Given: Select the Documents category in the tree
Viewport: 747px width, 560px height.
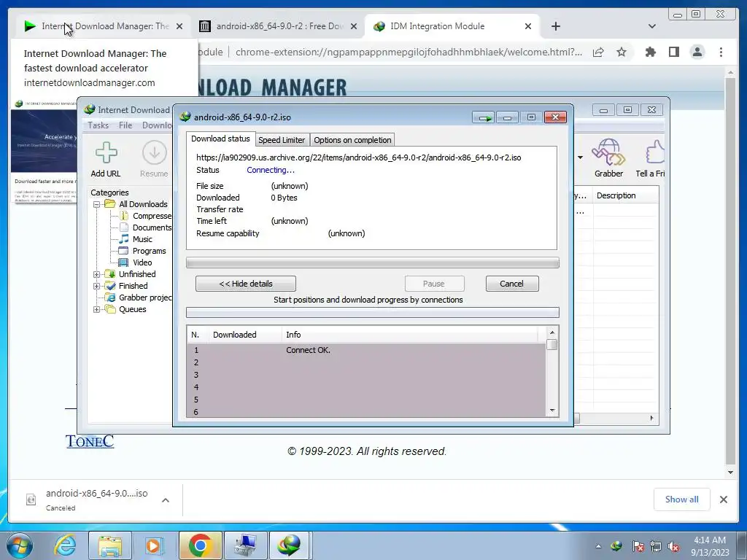Looking at the screenshot, I should click(x=152, y=227).
